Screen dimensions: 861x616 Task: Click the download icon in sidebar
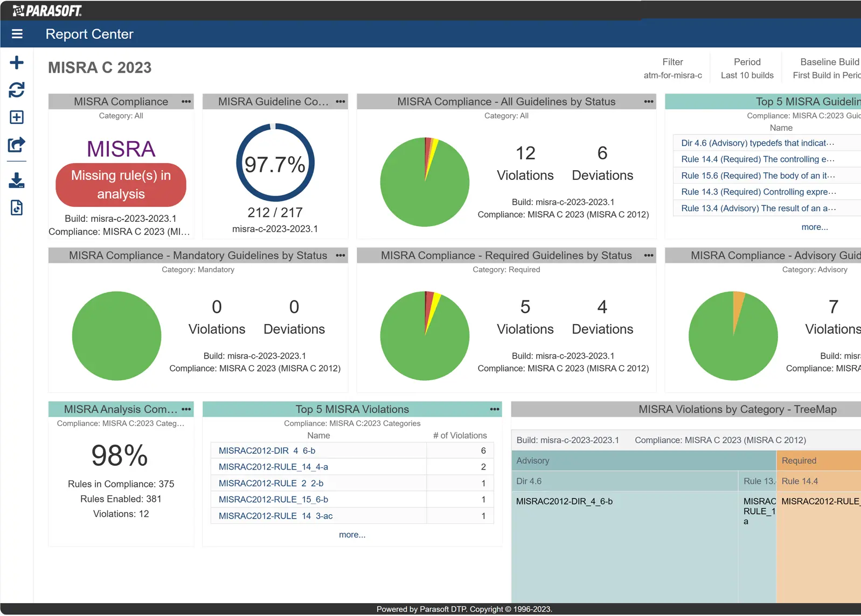pyautogui.click(x=17, y=180)
